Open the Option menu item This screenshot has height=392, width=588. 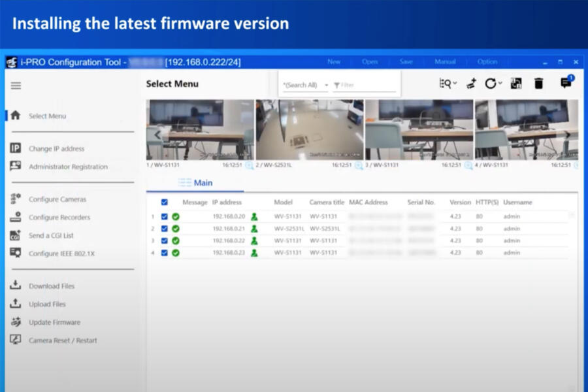[487, 62]
